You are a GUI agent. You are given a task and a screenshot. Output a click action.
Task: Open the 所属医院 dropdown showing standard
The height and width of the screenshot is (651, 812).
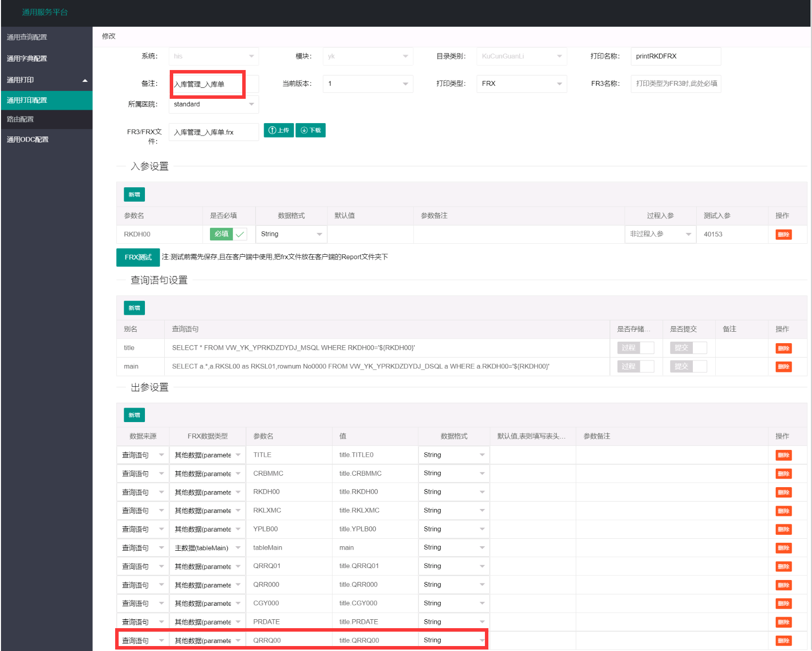coord(213,104)
